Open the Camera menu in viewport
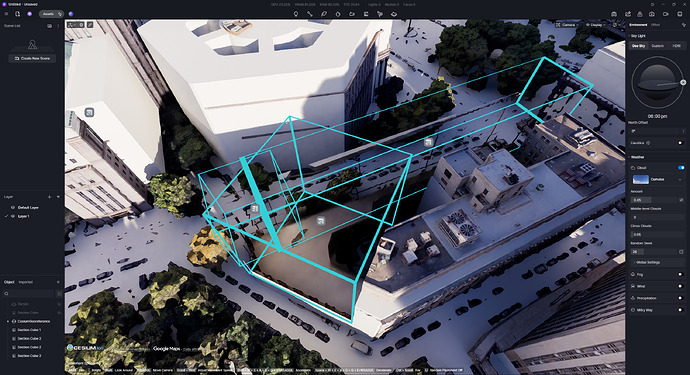Screen dimensions: 690x375 pos(567,25)
